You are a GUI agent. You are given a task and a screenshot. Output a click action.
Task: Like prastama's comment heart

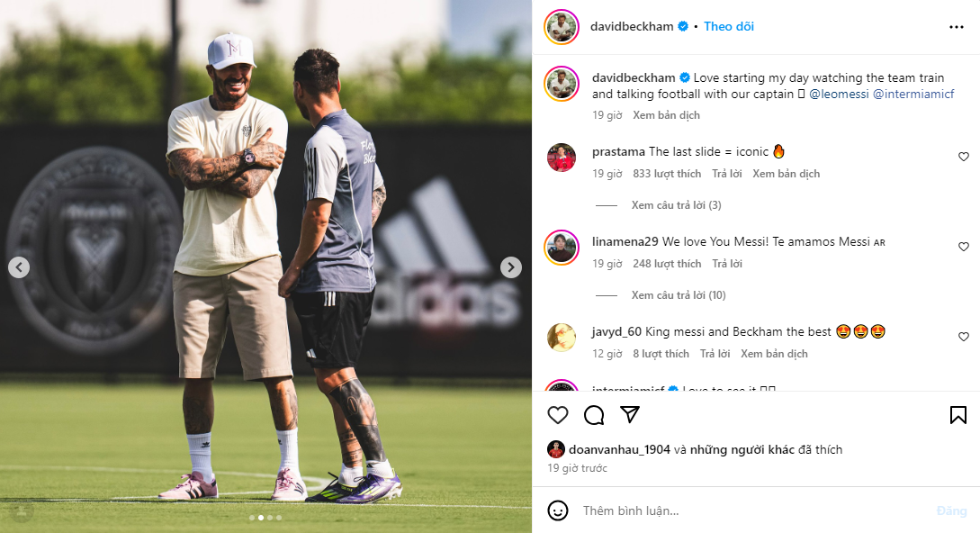coord(964,157)
